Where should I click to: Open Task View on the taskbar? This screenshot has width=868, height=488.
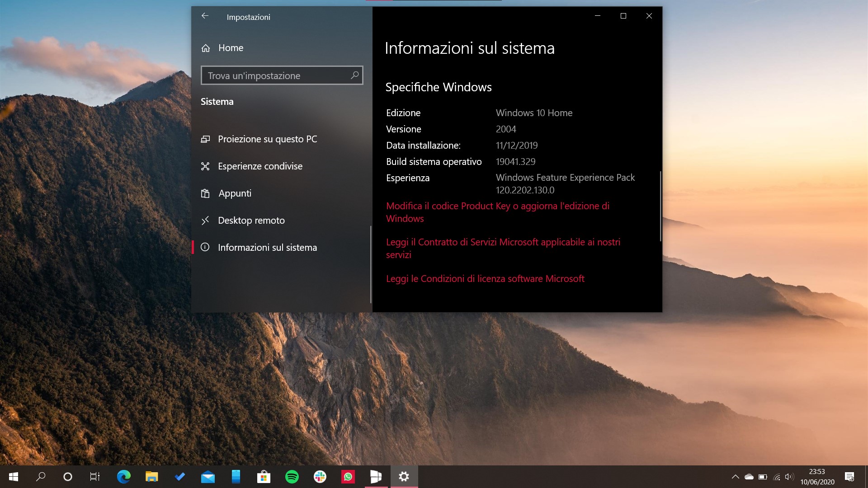pyautogui.click(x=95, y=477)
